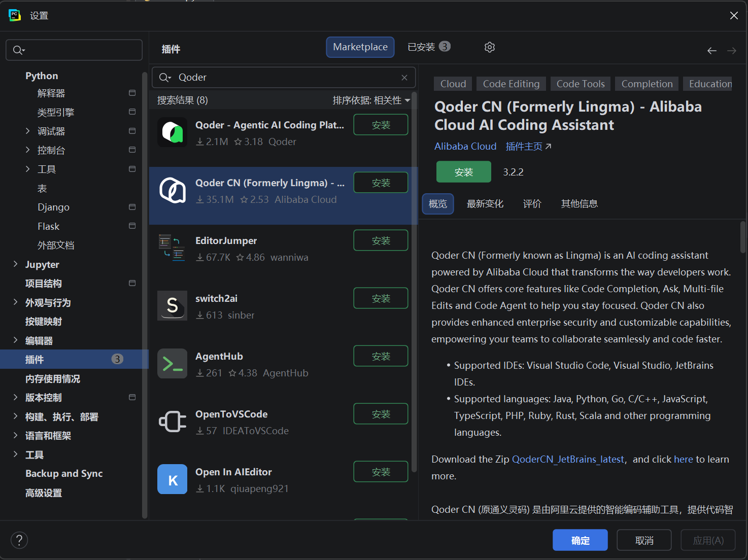Viewport: 748px width, 560px height.
Task: Open the 其他信息 tab
Action: [x=580, y=204]
